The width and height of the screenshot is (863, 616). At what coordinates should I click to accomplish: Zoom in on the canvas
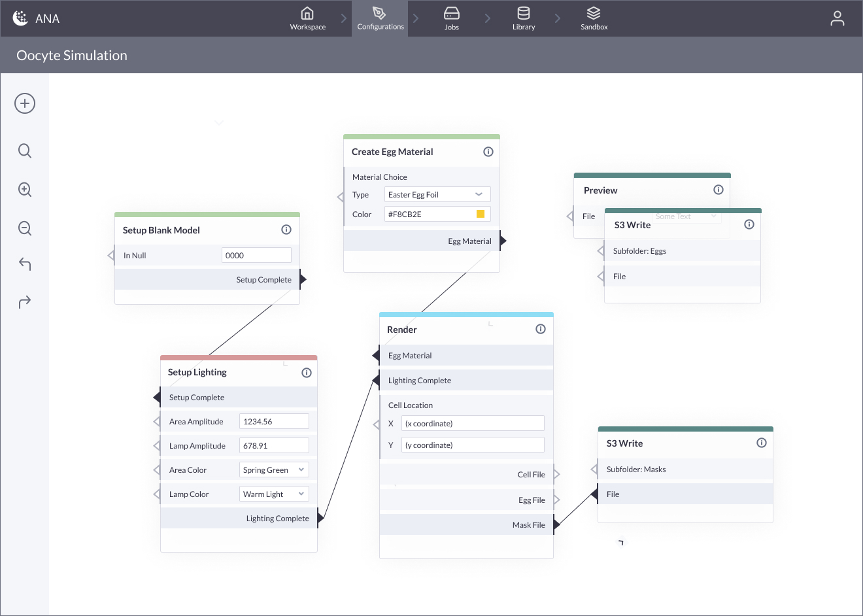click(25, 190)
